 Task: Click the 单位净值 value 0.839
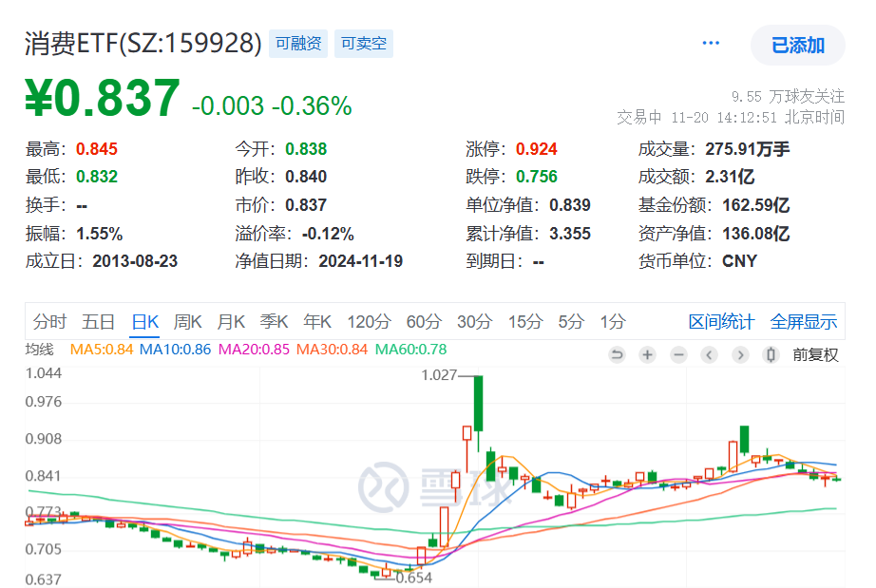570,205
